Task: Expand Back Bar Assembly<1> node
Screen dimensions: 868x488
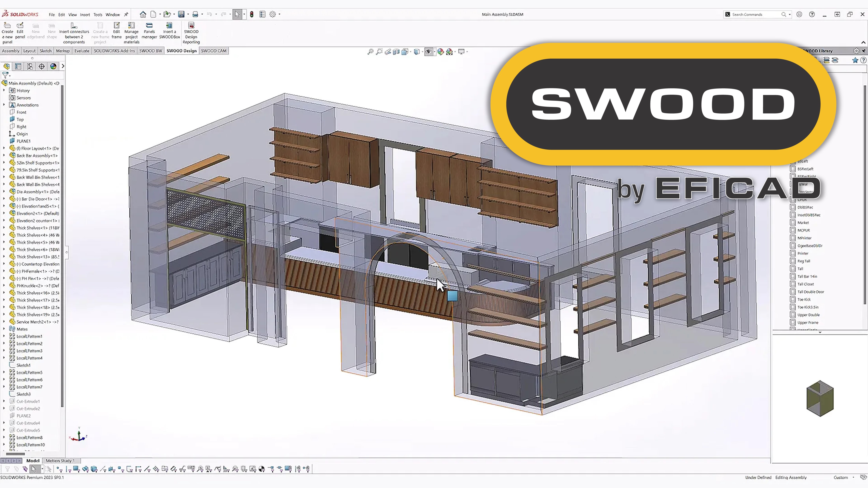Action: tap(4, 155)
